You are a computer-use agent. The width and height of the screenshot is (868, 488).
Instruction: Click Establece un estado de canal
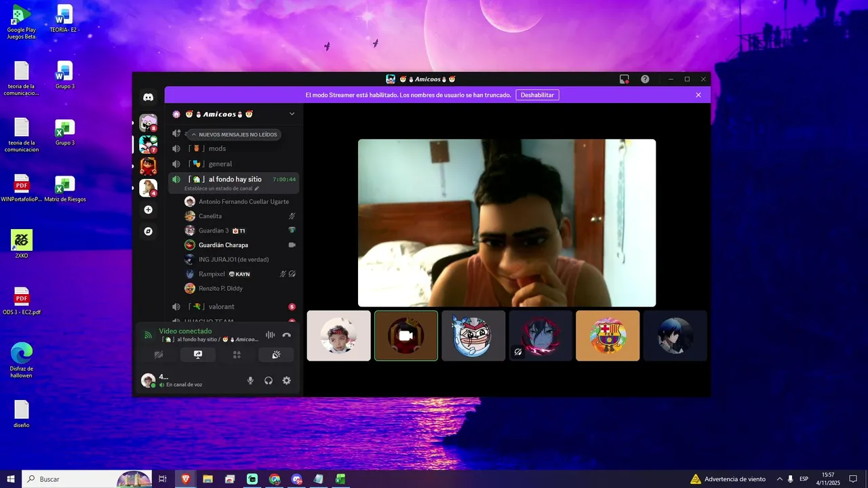(x=222, y=188)
